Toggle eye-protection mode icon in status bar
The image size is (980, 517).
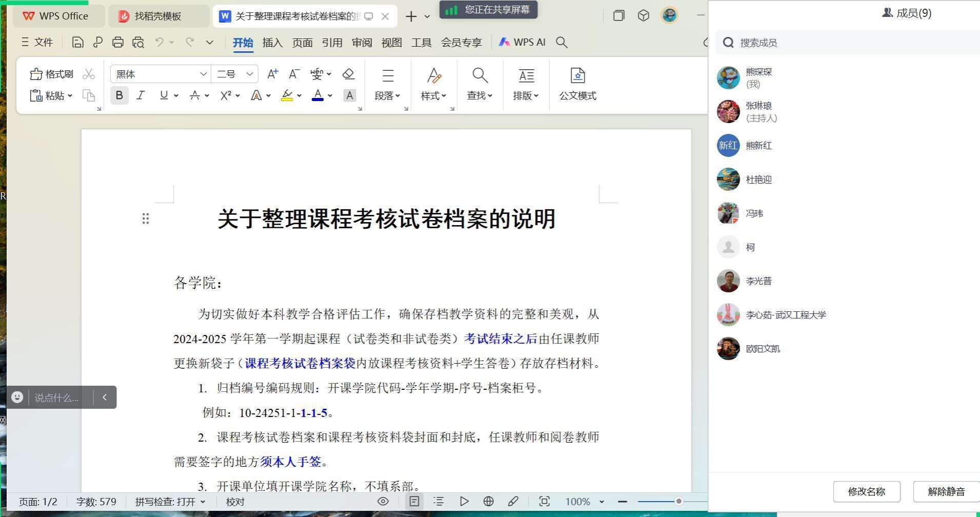pyautogui.click(x=383, y=502)
